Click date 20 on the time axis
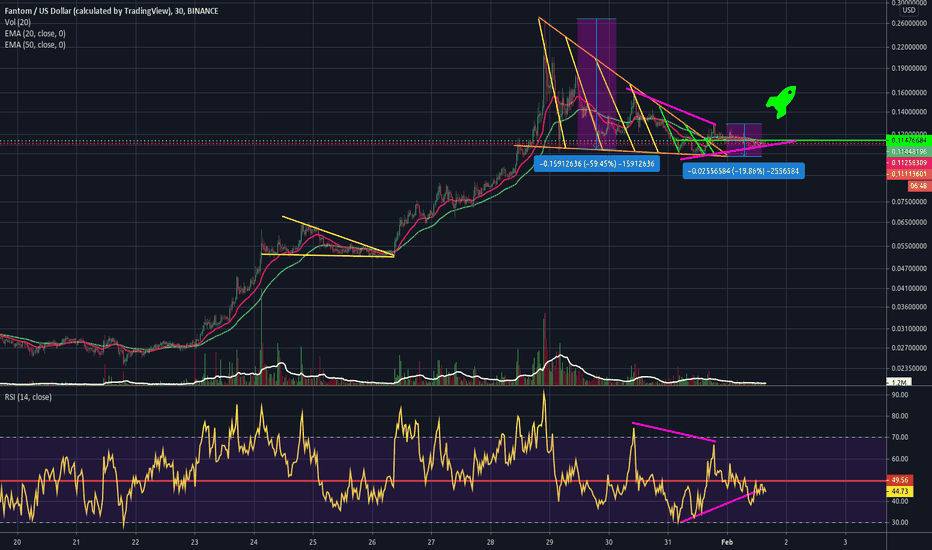Image resolution: width=932 pixels, height=550 pixels. tap(17, 542)
